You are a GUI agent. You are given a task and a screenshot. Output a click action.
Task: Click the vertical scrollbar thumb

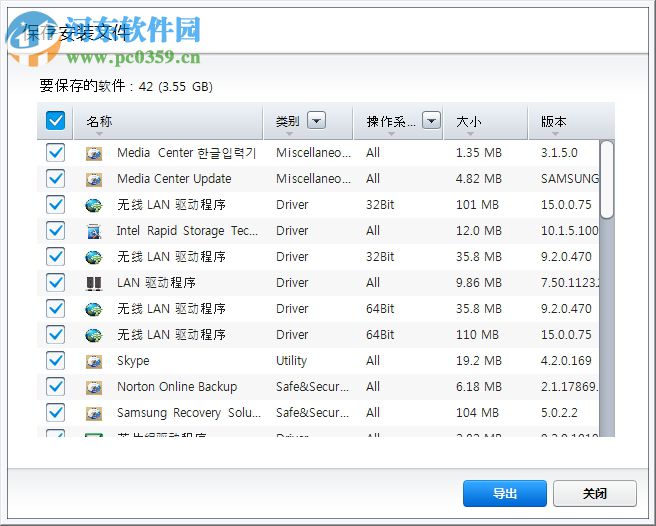pyautogui.click(x=607, y=180)
